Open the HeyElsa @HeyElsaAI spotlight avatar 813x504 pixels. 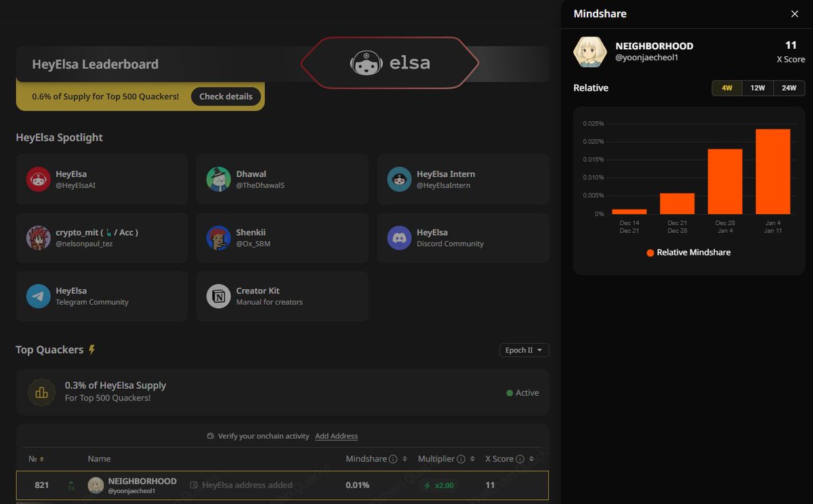[39, 180]
